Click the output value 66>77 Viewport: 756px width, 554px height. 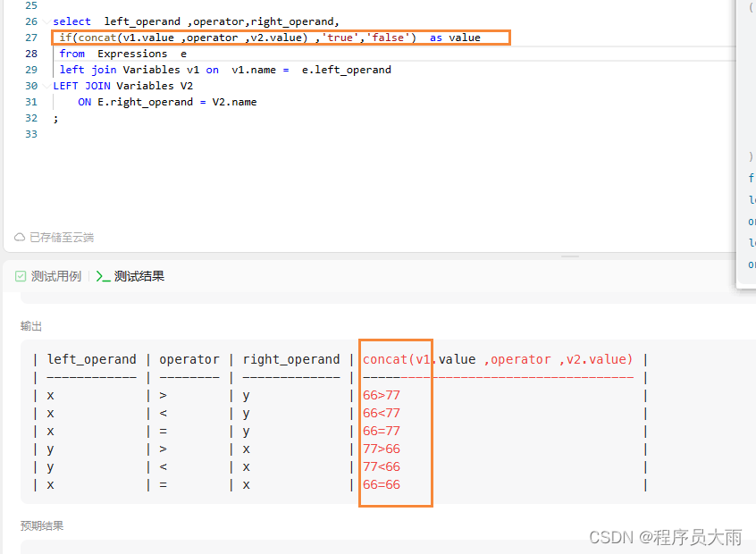click(x=382, y=395)
